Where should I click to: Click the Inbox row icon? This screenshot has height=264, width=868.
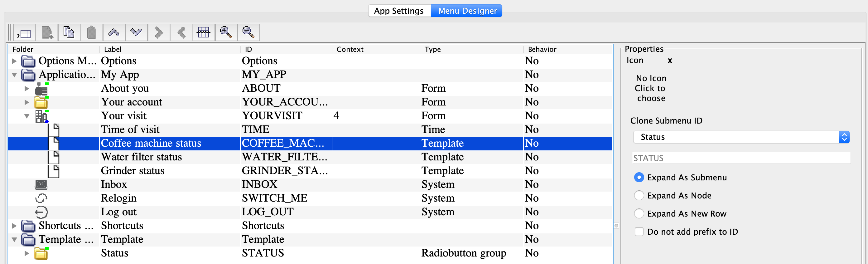click(41, 184)
